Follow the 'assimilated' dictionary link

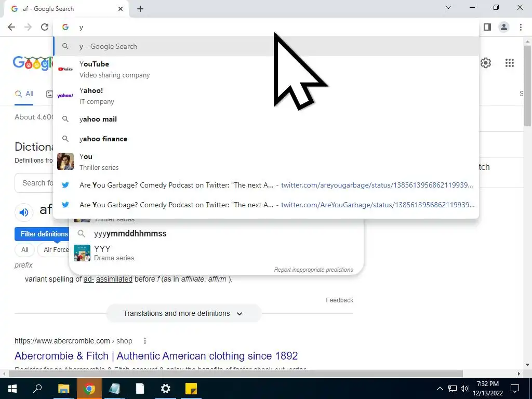coord(114,279)
